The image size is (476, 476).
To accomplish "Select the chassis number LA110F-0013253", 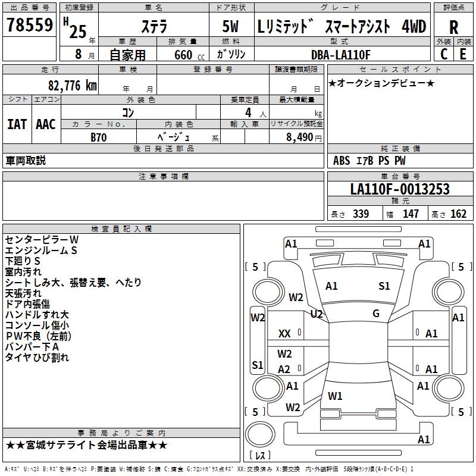I will point(400,189).
